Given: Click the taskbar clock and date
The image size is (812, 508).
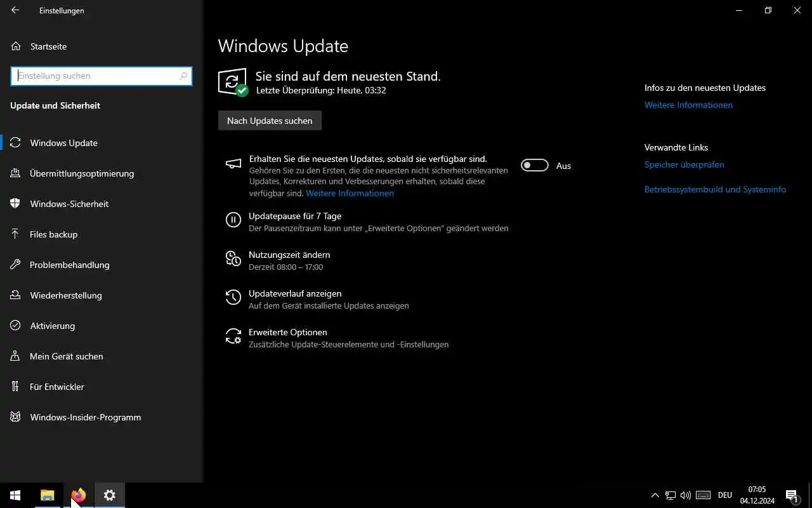Looking at the screenshot, I should (x=757, y=495).
